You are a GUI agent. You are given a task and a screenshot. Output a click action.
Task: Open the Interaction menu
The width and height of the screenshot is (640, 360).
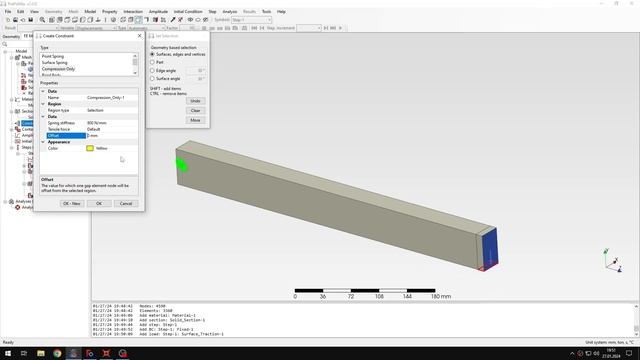pyautogui.click(x=133, y=11)
